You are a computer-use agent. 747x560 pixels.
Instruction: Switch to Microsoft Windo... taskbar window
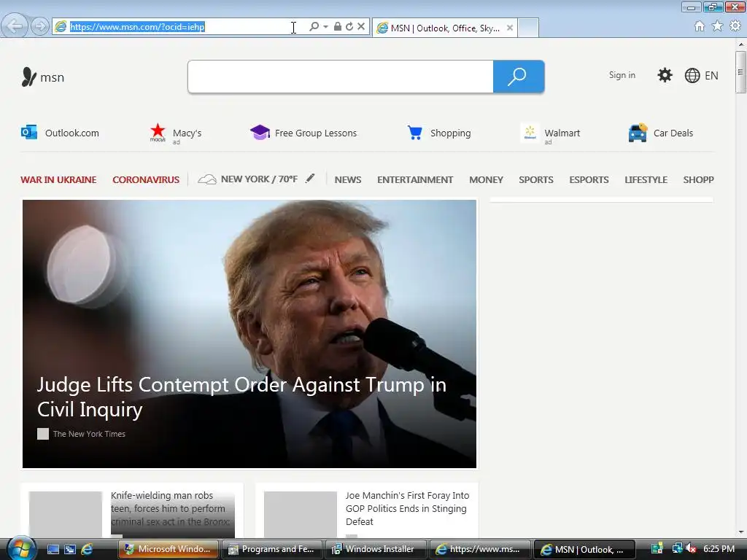[x=169, y=549]
